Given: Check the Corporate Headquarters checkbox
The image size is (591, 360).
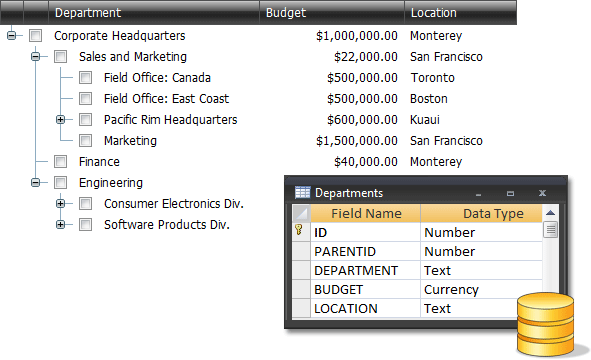Looking at the screenshot, I should pos(36,36).
